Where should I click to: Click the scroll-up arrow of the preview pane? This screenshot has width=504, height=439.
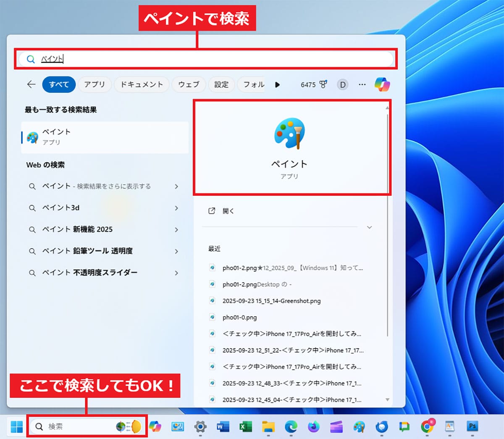(x=387, y=108)
